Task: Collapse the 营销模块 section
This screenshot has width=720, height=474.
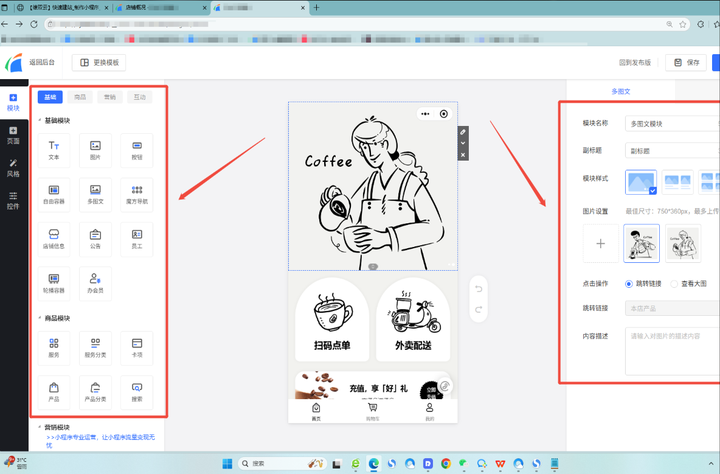Action: (39, 427)
